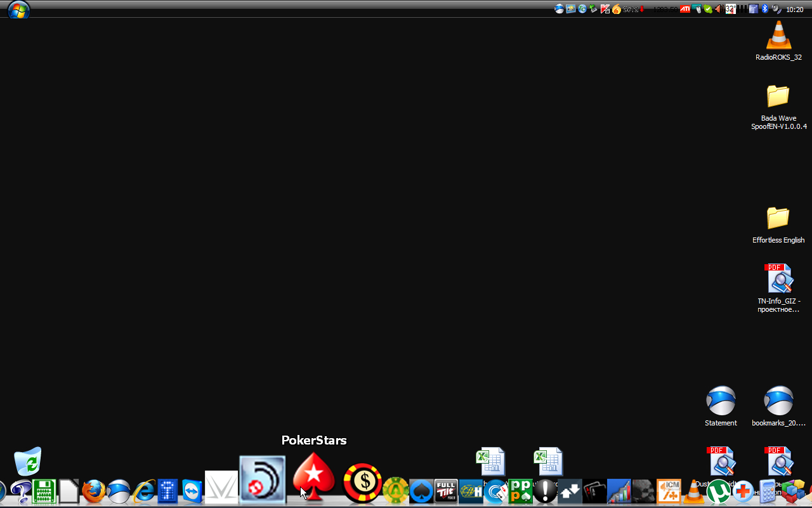Click the Bluetooth tray icon
The width and height of the screenshot is (812, 508).
pyautogui.click(x=764, y=9)
